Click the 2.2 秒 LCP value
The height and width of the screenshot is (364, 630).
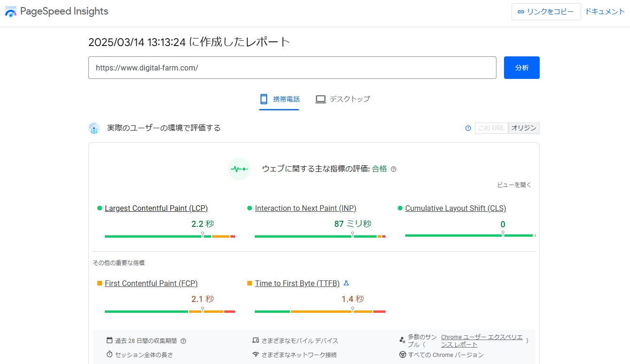(203, 224)
